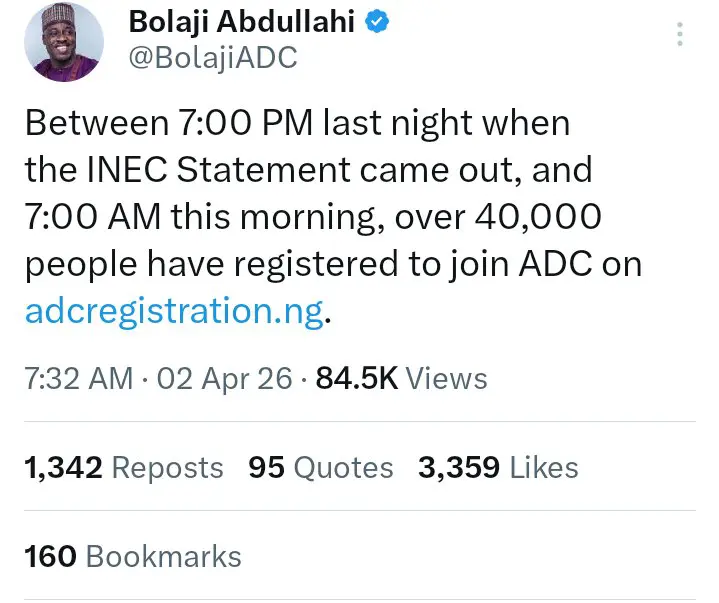This screenshot has width=719, height=603.
Task: Click the 7:32 AM timestamp
Action: [x=78, y=378]
